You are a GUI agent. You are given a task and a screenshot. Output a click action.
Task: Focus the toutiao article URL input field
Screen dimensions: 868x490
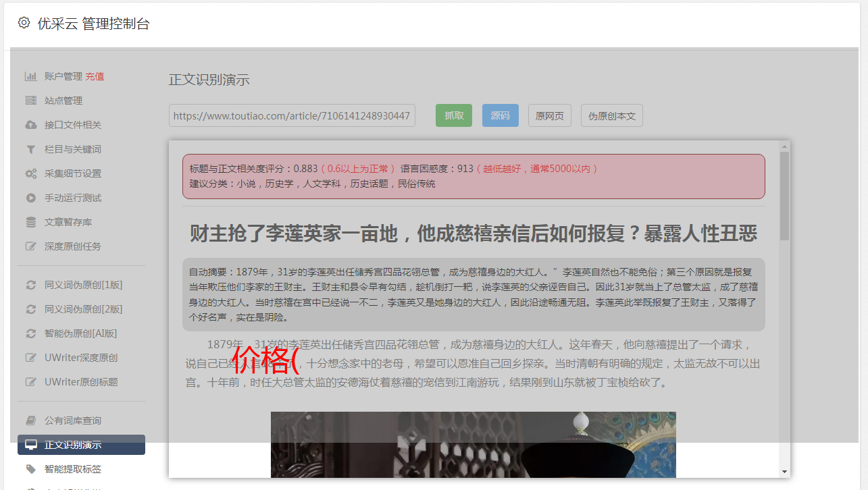tap(292, 115)
